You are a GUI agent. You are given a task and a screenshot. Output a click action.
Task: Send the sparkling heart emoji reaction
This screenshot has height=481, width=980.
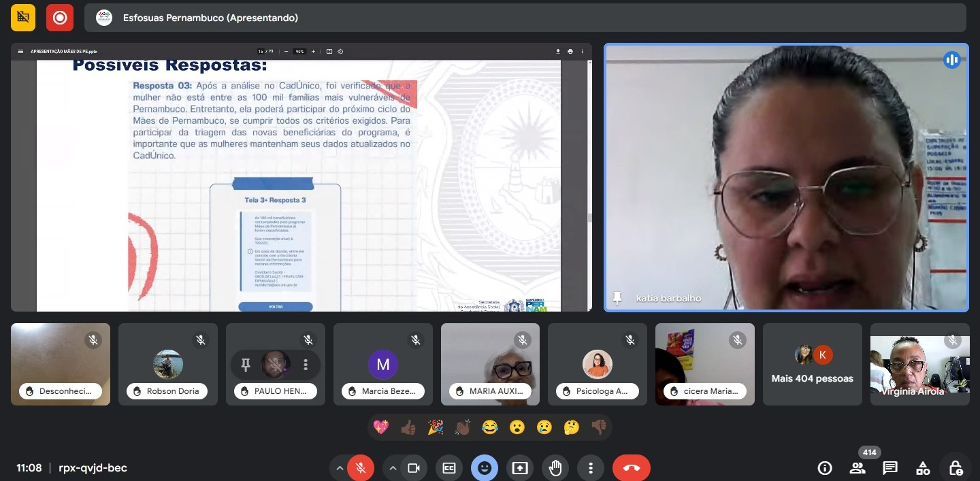coord(381,427)
